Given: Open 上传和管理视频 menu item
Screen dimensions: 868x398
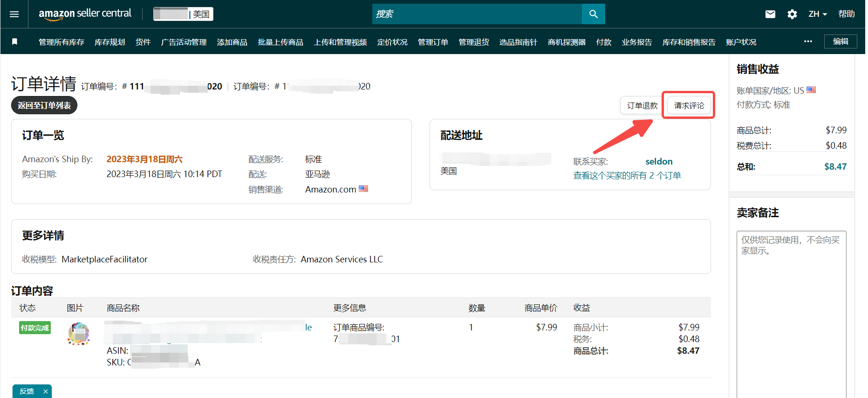Looking at the screenshot, I should (x=341, y=42).
